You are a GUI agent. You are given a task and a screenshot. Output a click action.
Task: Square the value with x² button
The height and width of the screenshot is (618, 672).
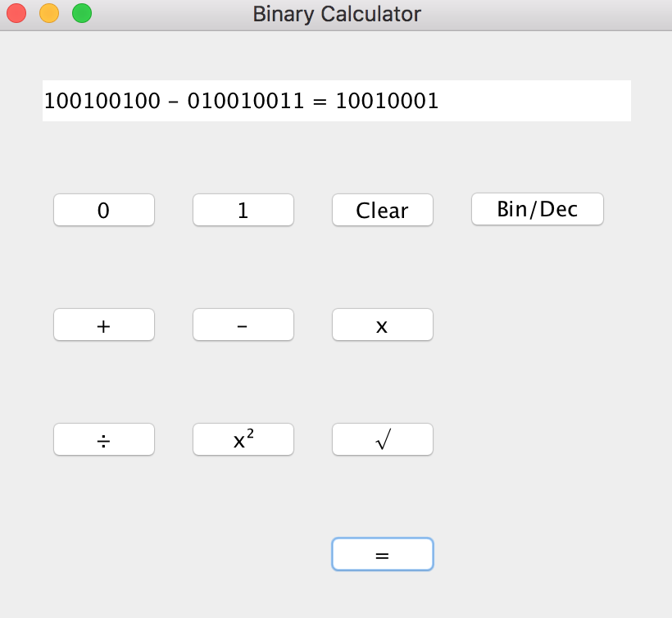pyautogui.click(x=243, y=439)
